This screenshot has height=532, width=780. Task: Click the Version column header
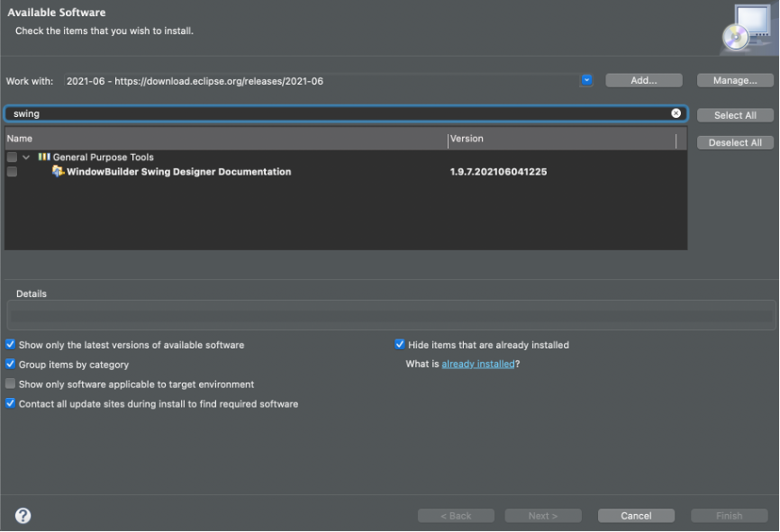point(562,139)
